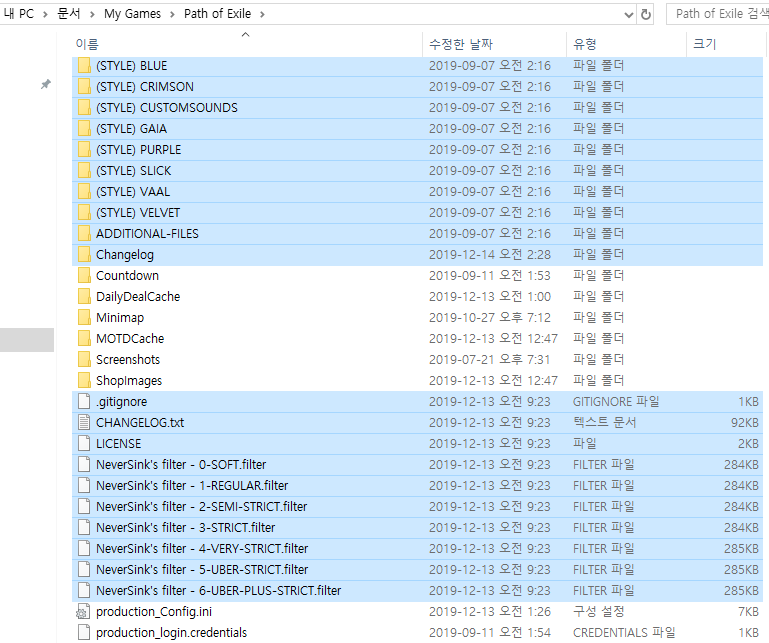
Task: Click the CHANGELOG.txt text document icon
Action: pyautogui.click(x=84, y=423)
